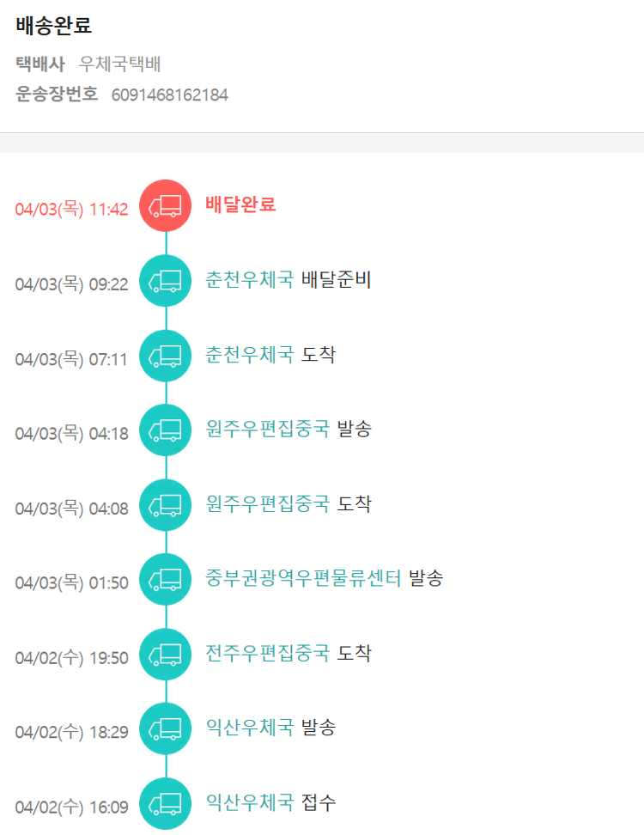Open the 원주우편집중국 link in 발송 row

tap(268, 429)
